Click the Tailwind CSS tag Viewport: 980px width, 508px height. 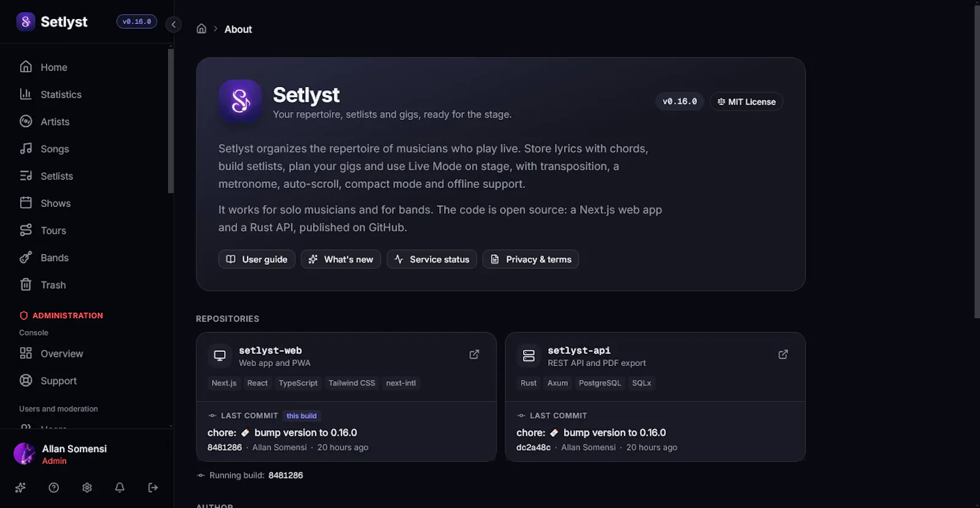tap(352, 383)
